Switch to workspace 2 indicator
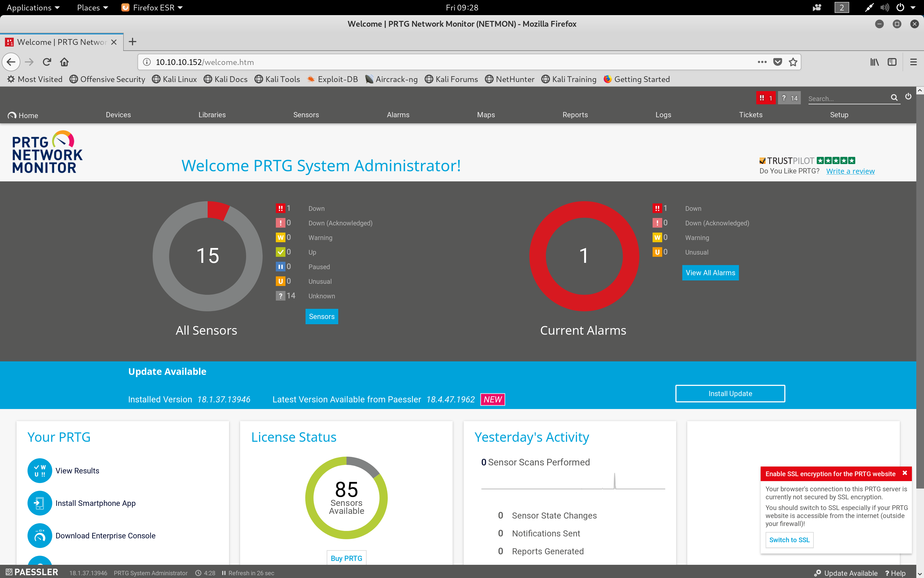 [x=842, y=8]
